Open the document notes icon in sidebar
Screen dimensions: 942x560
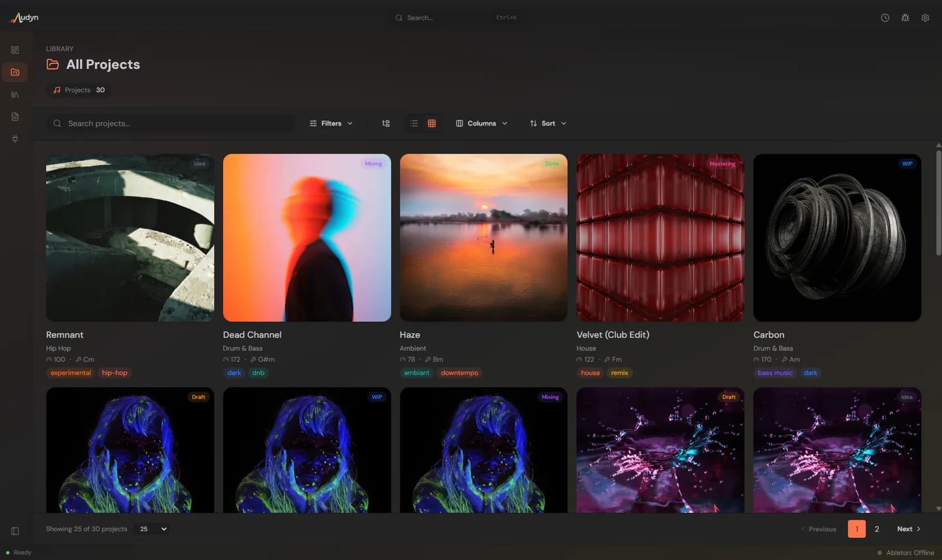[15, 116]
